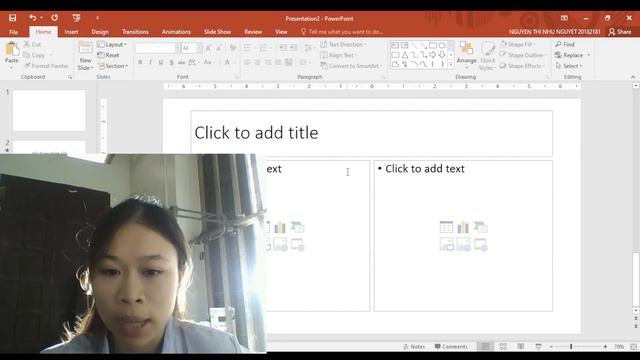This screenshot has height=360, width=640.
Task: Switch to the Insert tab
Action: point(71,32)
